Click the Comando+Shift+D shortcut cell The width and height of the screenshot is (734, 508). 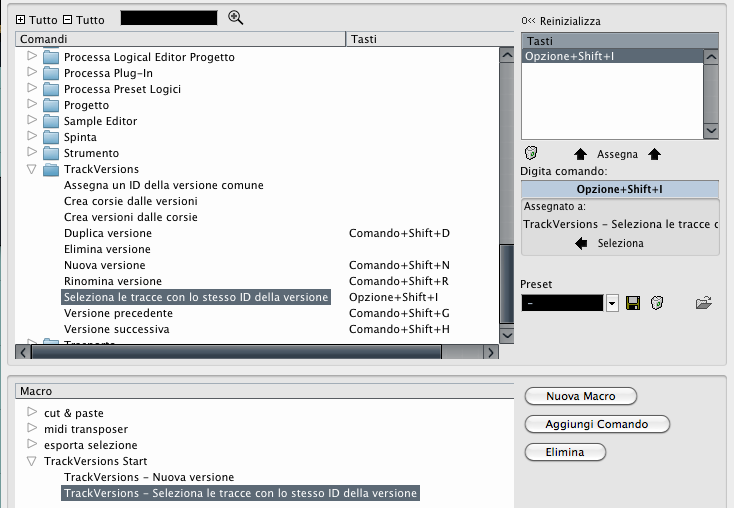point(399,233)
